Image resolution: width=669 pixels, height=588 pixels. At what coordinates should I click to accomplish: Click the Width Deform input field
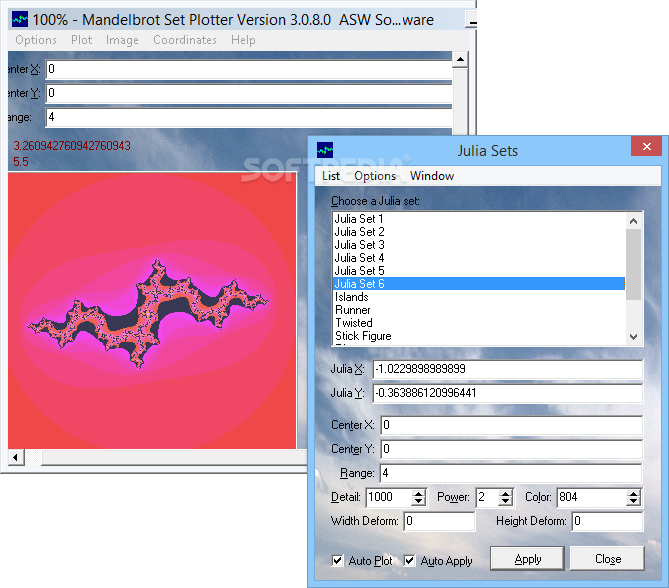coord(439,521)
